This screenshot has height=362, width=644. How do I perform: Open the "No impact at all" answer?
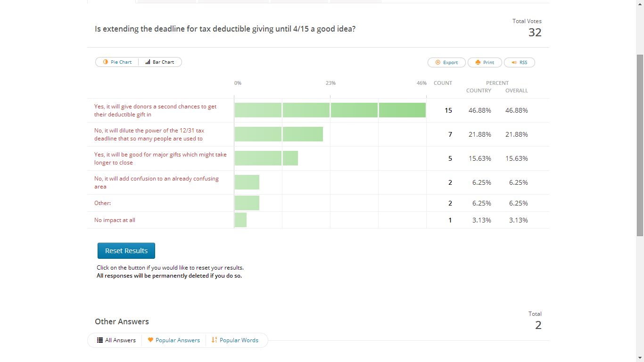[115, 220]
